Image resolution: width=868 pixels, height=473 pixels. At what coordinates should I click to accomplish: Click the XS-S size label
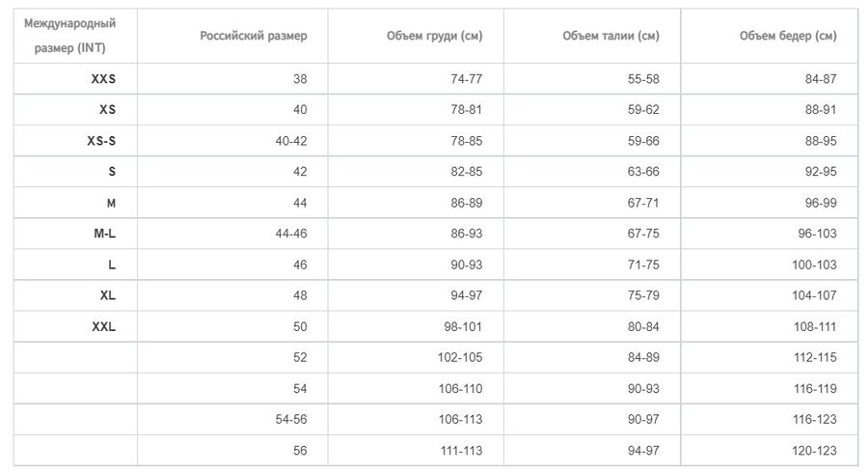point(101,141)
